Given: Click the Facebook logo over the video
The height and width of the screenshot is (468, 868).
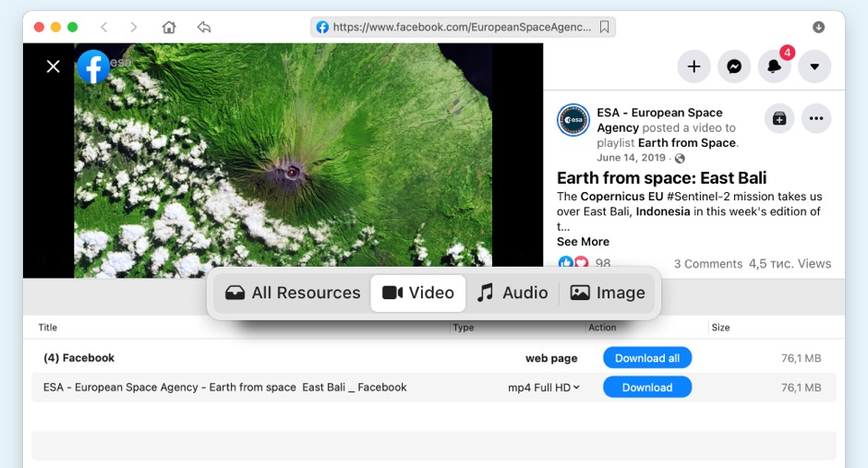Looking at the screenshot, I should [x=93, y=66].
